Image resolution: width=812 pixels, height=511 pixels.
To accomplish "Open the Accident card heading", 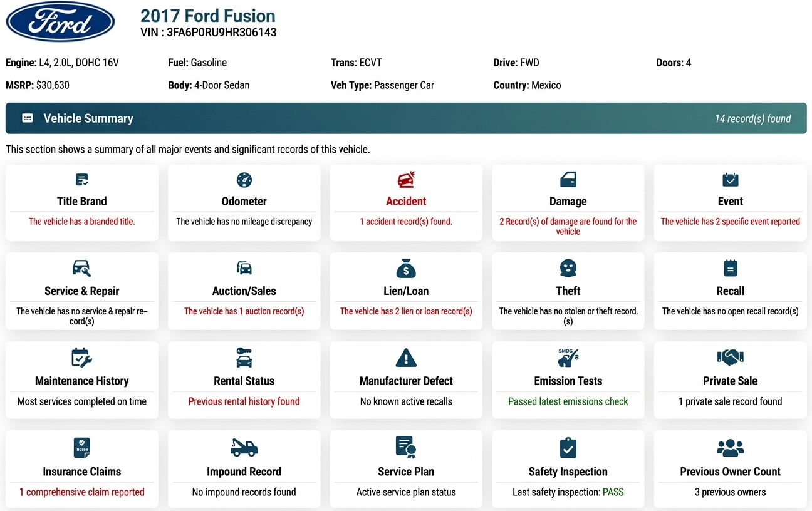I will point(406,201).
